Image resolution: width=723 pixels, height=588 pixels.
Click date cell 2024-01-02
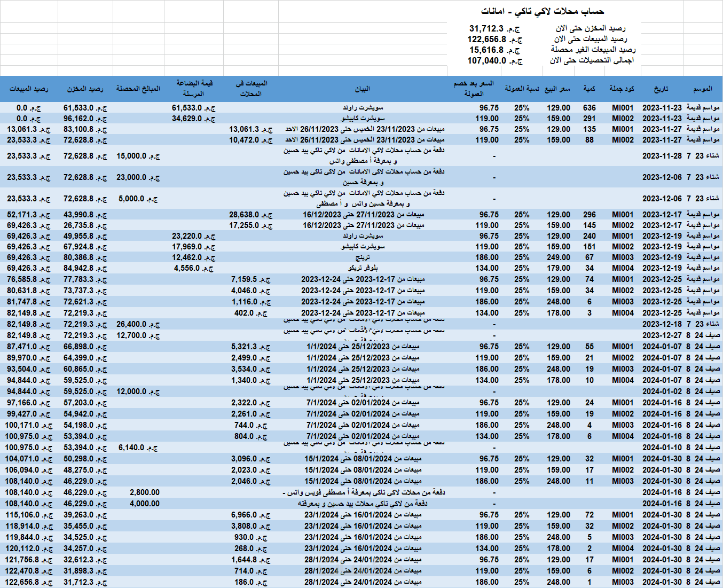tap(662, 391)
